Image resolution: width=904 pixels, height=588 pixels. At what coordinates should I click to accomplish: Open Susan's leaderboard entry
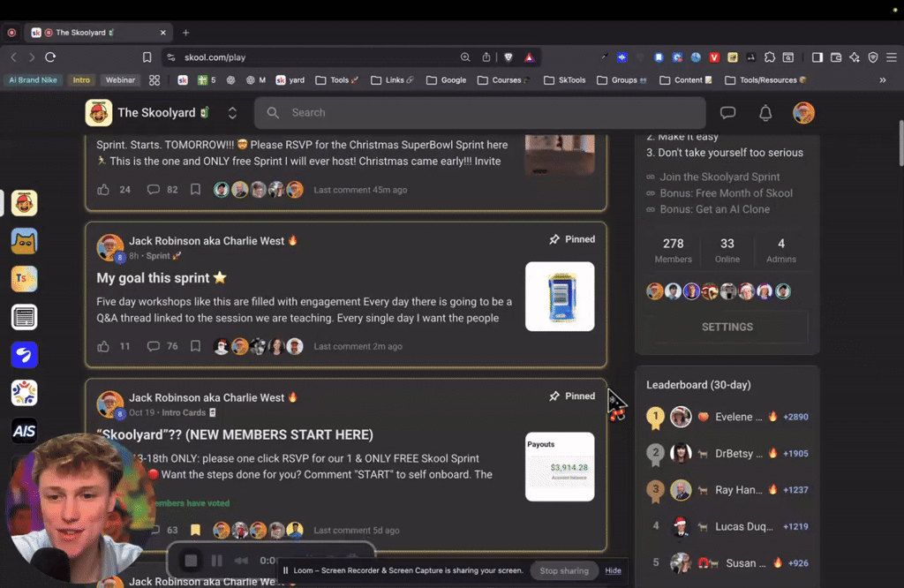727,562
